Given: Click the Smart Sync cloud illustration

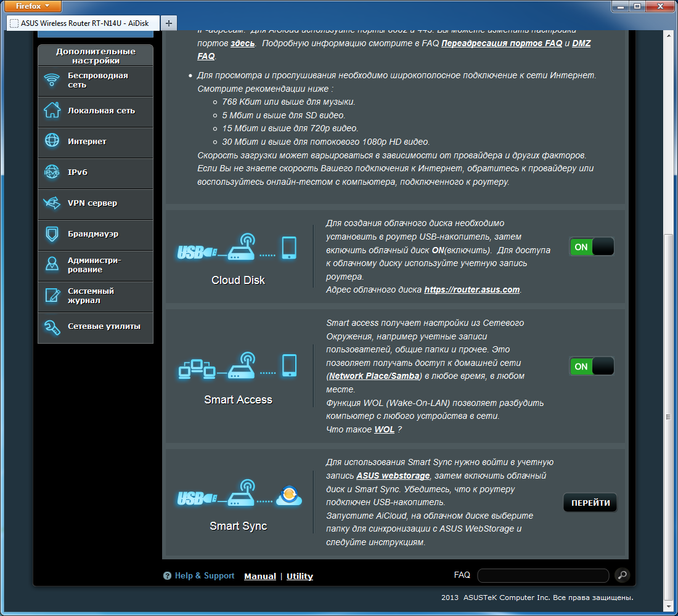Looking at the screenshot, I should click(239, 493).
